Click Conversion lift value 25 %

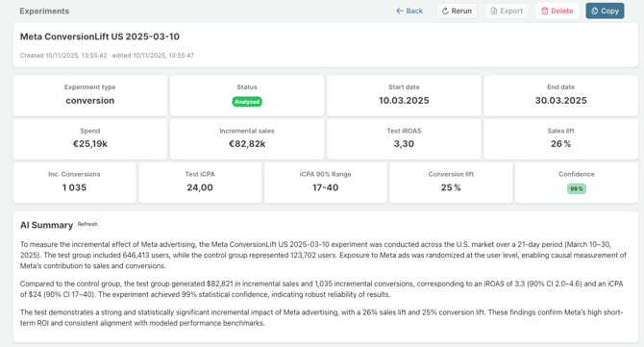(451, 187)
